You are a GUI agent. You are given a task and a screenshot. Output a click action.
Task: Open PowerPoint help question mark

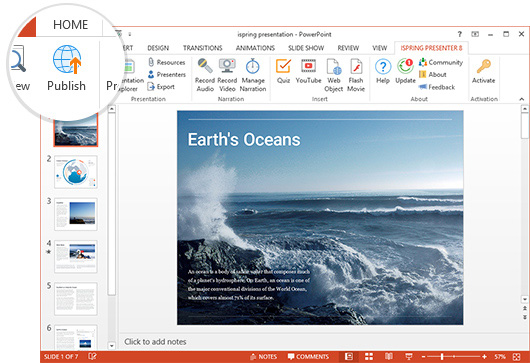coord(459,34)
